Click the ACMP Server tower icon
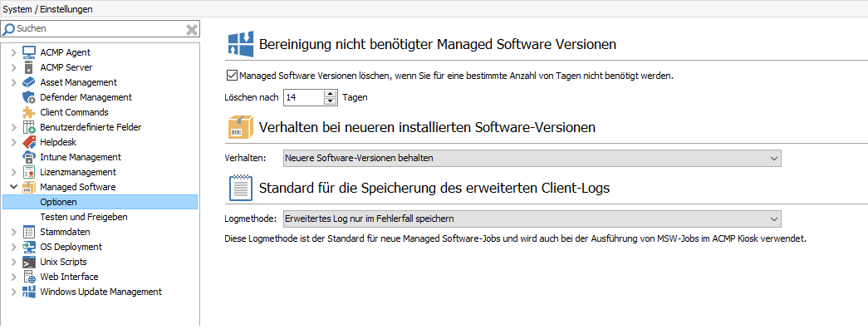 29,67
